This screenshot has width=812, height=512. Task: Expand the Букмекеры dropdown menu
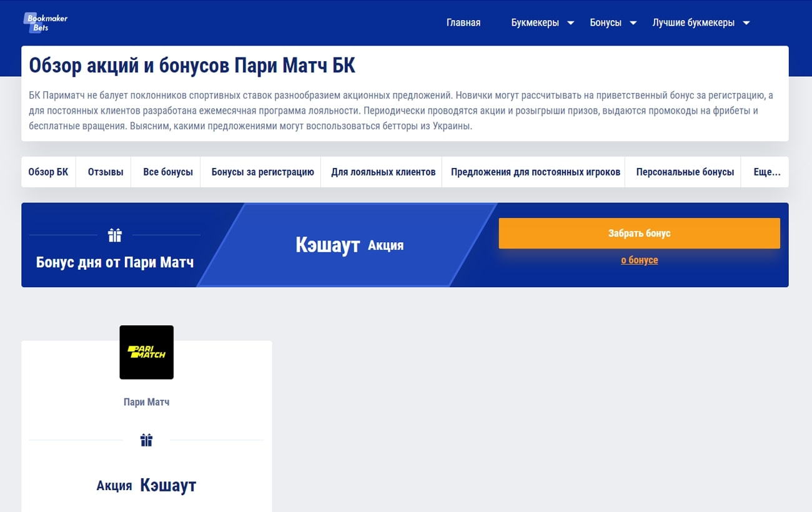pyautogui.click(x=542, y=22)
